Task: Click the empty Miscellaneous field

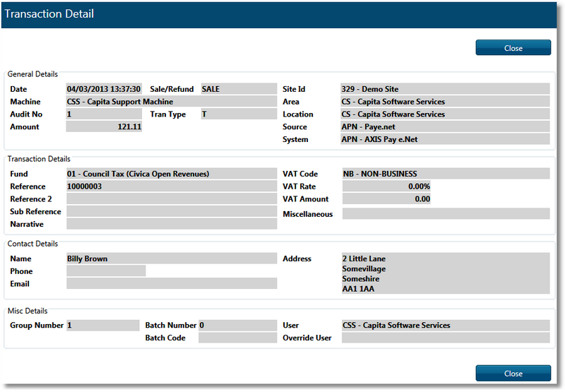Action: click(x=445, y=214)
